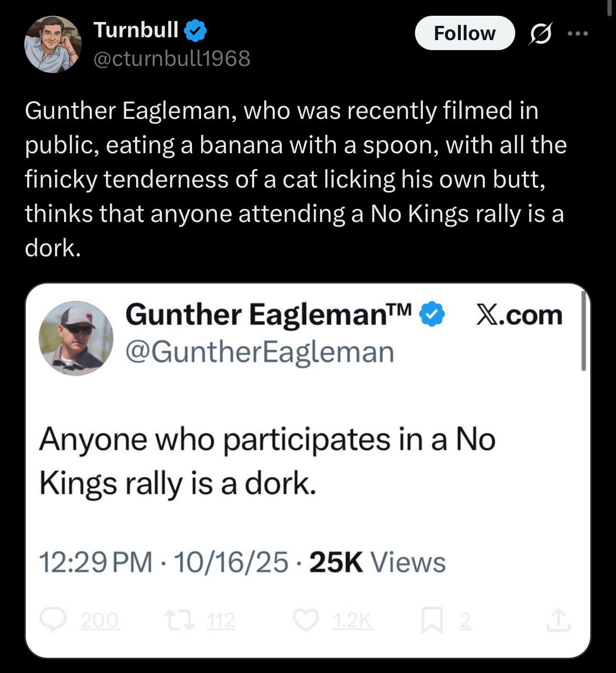Click the Turnbull display name
The height and width of the screenshot is (673, 616).
click(136, 30)
